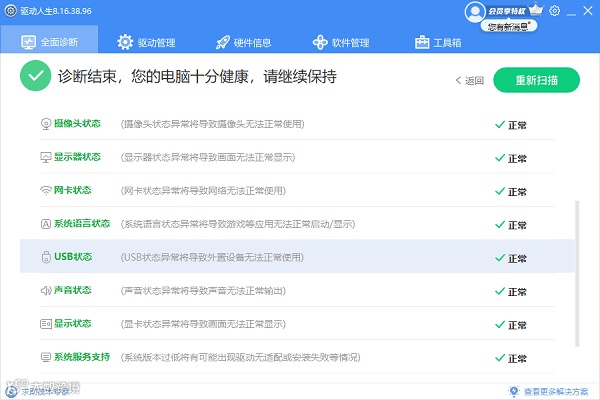
Task: Click the 网卡状态 wifi icon
Action: tap(46, 190)
